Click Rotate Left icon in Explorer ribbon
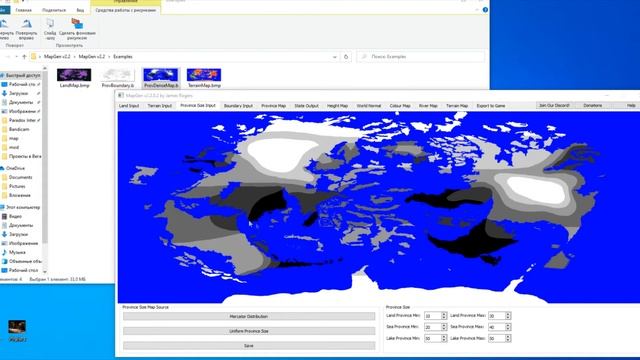The image size is (640, 360). 4,24
